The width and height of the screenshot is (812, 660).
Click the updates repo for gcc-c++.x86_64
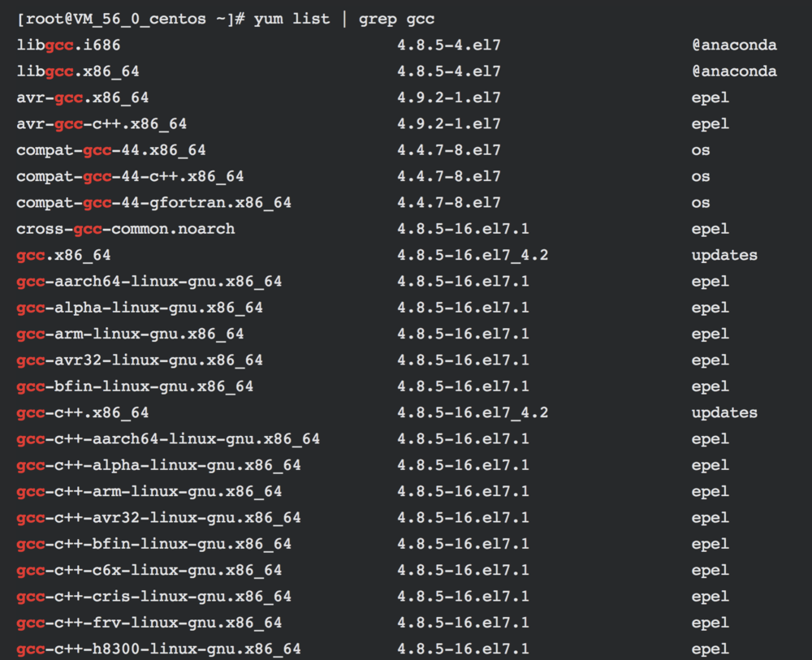(724, 412)
